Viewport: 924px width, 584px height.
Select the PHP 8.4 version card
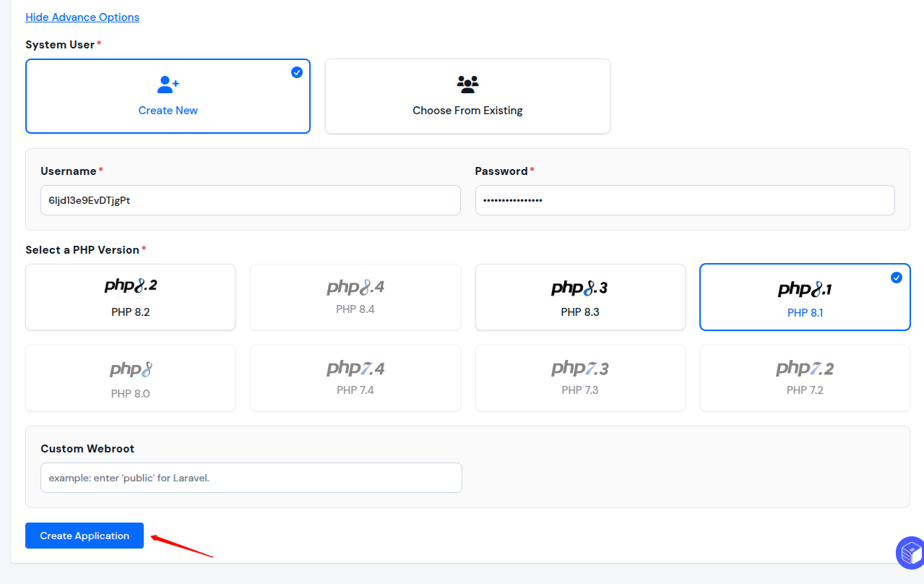(355, 297)
